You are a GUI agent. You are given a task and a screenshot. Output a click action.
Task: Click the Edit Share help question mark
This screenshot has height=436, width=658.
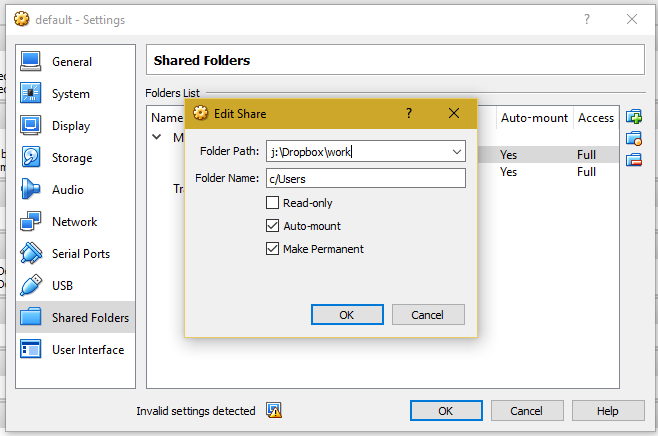click(408, 113)
